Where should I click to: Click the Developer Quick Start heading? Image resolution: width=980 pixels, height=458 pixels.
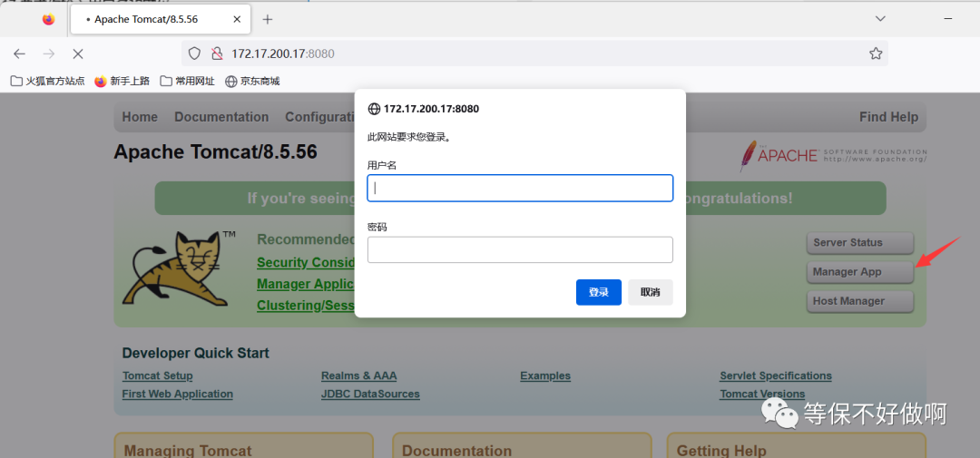[x=196, y=353]
